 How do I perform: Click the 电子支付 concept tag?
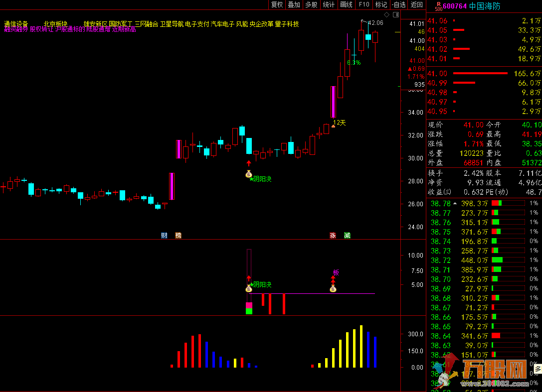(197, 24)
